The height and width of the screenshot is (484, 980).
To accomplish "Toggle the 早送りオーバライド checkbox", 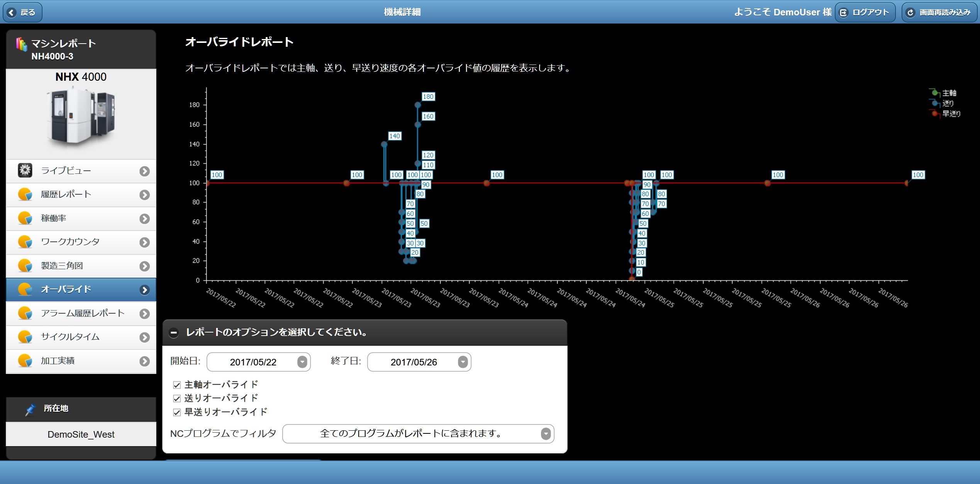I will [177, 412].
